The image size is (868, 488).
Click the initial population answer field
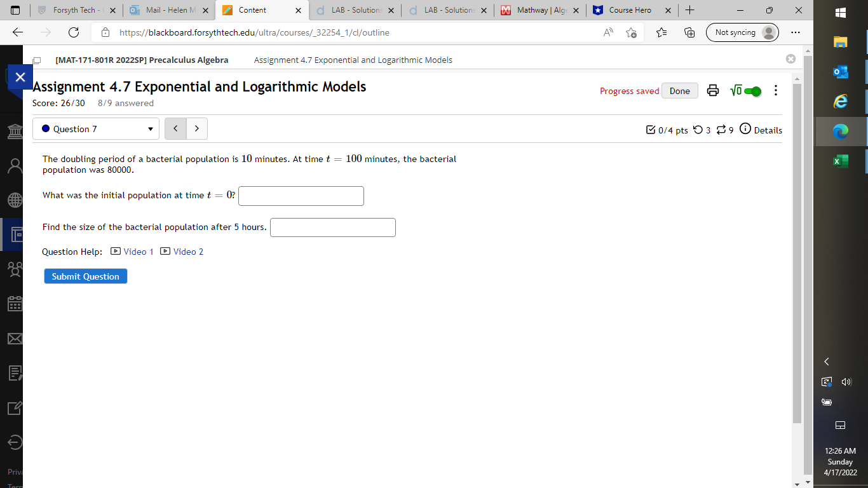pos(301,196)
